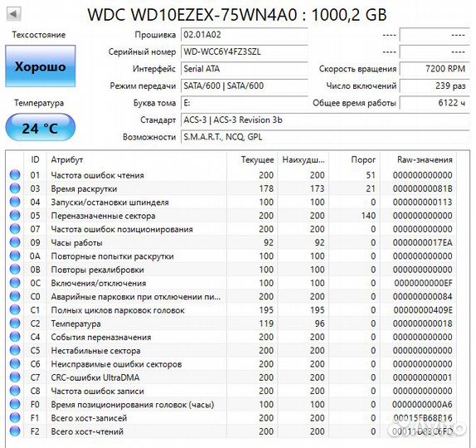Select the status orb for attribute C6
476x448 pixels.
(x=15, y=363)
